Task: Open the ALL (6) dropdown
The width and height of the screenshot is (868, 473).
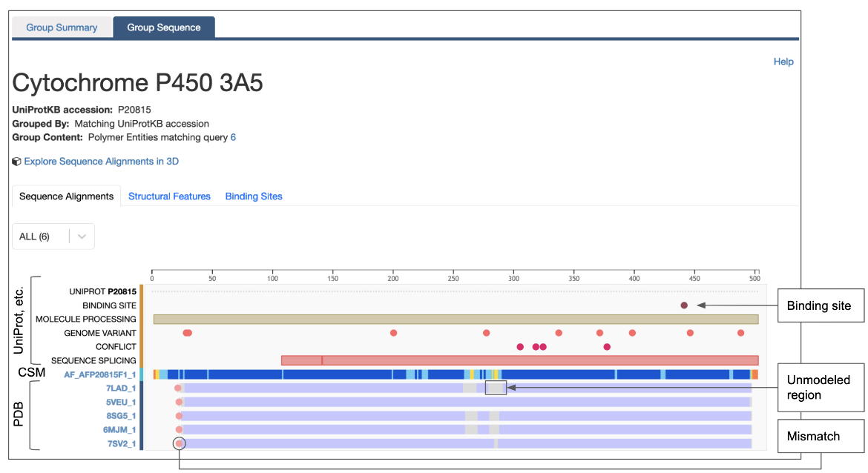Action: 53,236
